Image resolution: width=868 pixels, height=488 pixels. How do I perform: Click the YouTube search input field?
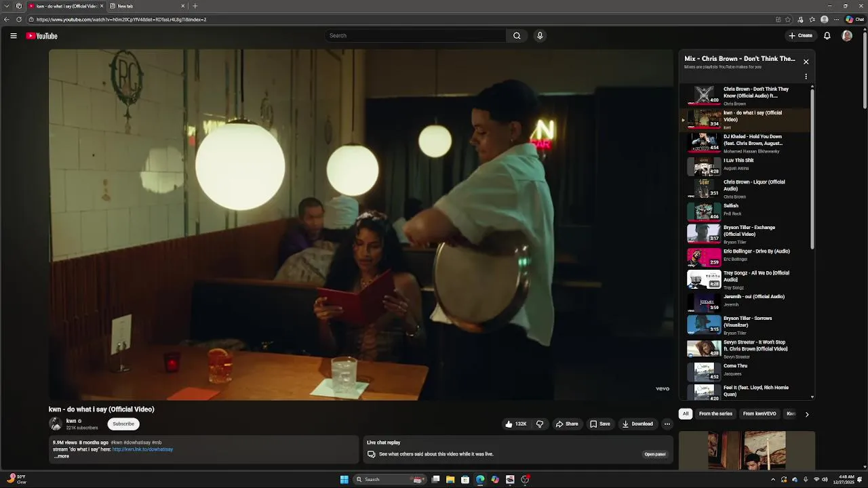415,36
